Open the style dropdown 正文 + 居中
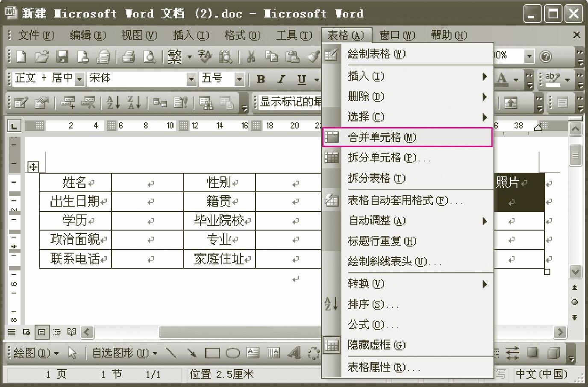Viewport: 588px width, 387px height. click(79, 79)
